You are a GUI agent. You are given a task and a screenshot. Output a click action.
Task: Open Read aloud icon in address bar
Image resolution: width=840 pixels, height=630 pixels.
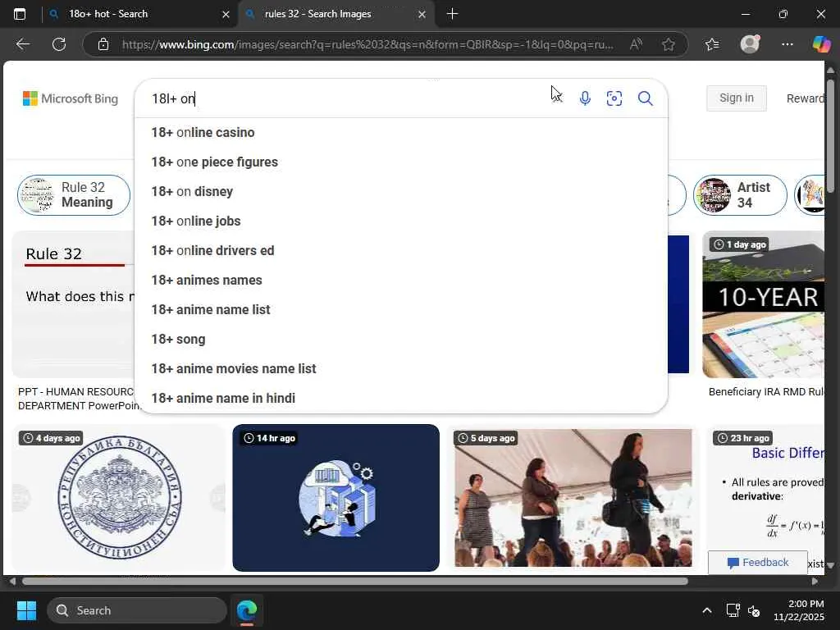(636, 44)
